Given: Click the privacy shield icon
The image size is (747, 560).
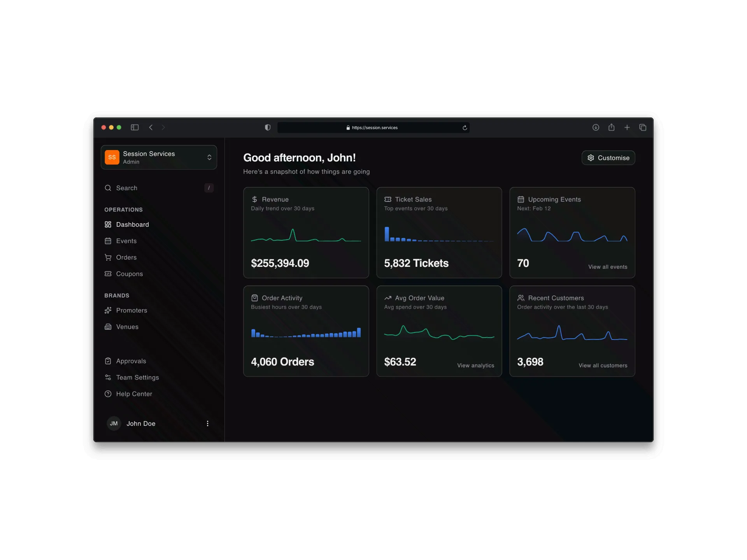Looking at the screenshot, I should pyautogui.click(x=268, y=128).
